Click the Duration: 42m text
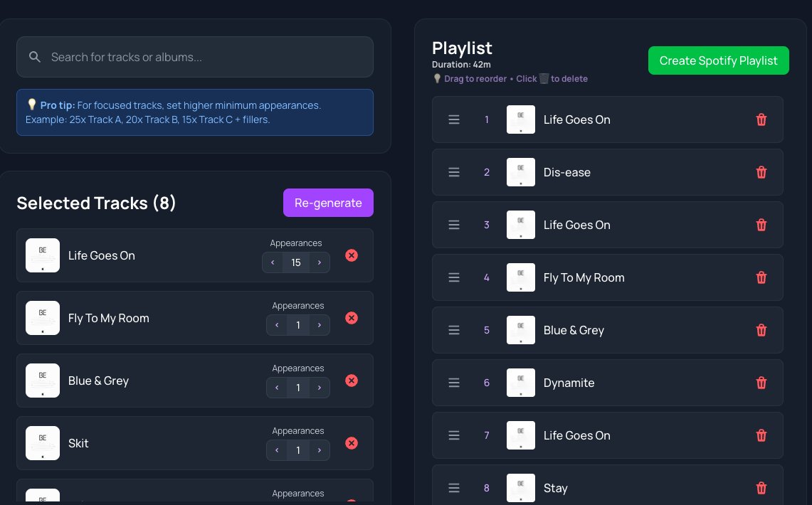The width and height of the screenshot is (812, 505). pos(461,65)
